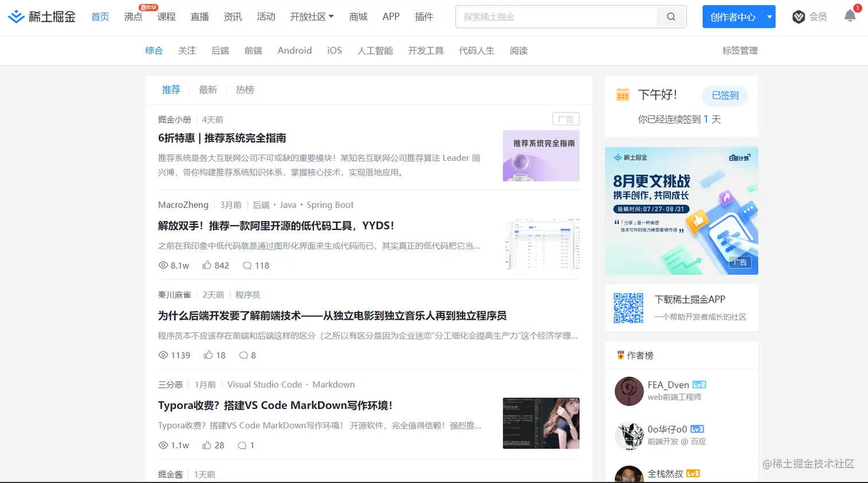
Task: Click the Spring Boot tag
Action: [330, 205]
